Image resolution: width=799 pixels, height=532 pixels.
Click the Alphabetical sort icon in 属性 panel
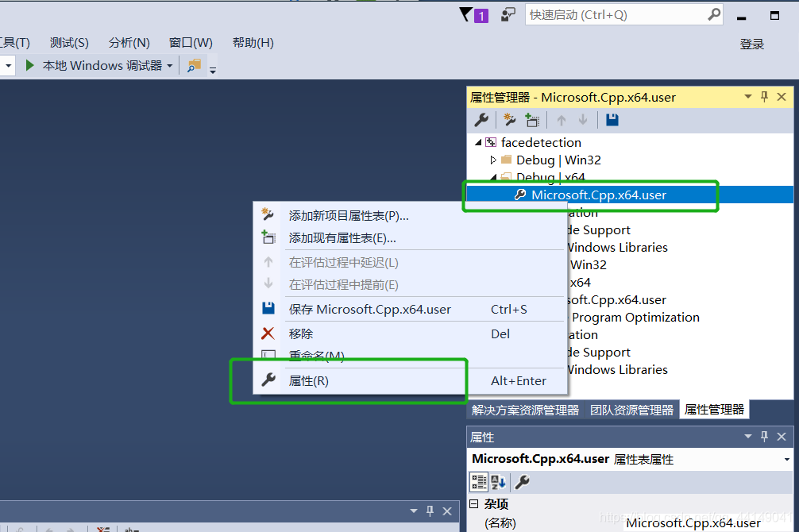pos(498,481)
